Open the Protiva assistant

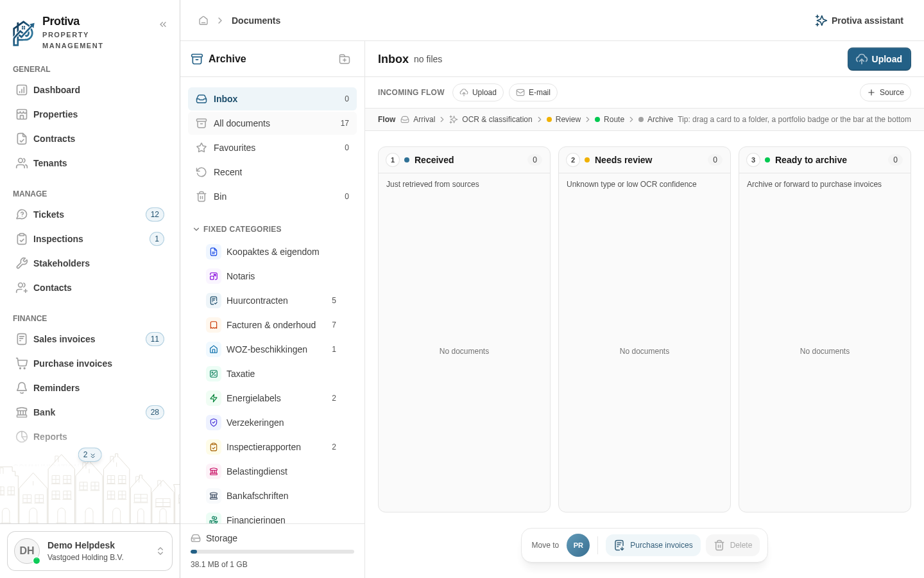pyautogui.click(x=859, y=21)
